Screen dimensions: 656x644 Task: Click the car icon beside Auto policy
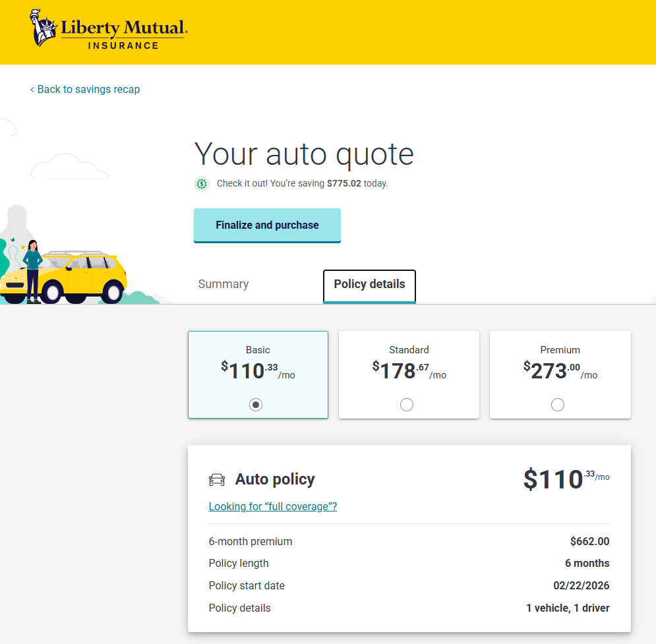pyautogui.click(x=217, y=480)
